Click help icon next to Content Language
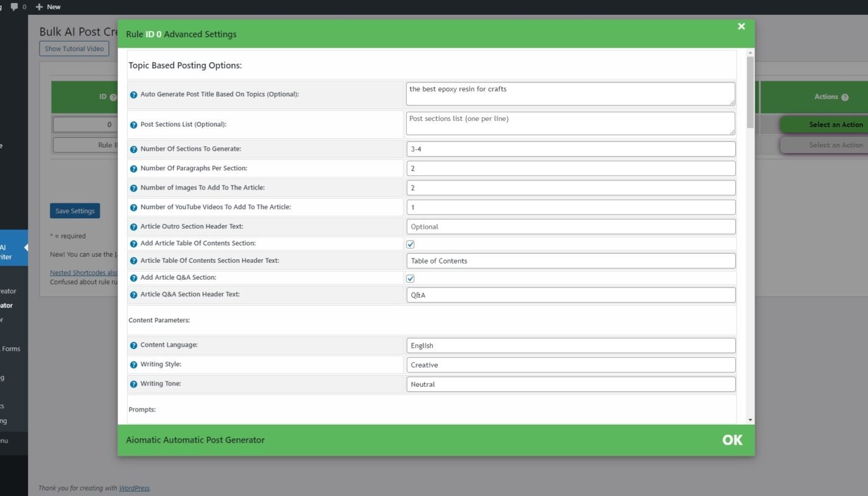Image resolution: width=868 pixels, height=496 pixels. click(x=133, y=345)
